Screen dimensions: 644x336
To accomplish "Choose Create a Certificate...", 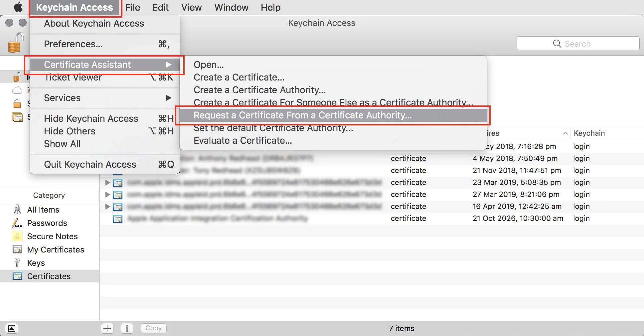I will tap(333, 77).
